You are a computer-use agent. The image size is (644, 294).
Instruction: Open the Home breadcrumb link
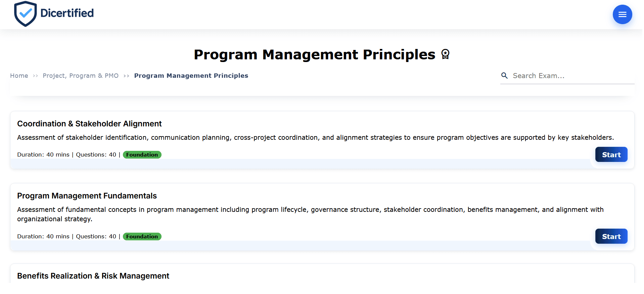pos(19,75)
